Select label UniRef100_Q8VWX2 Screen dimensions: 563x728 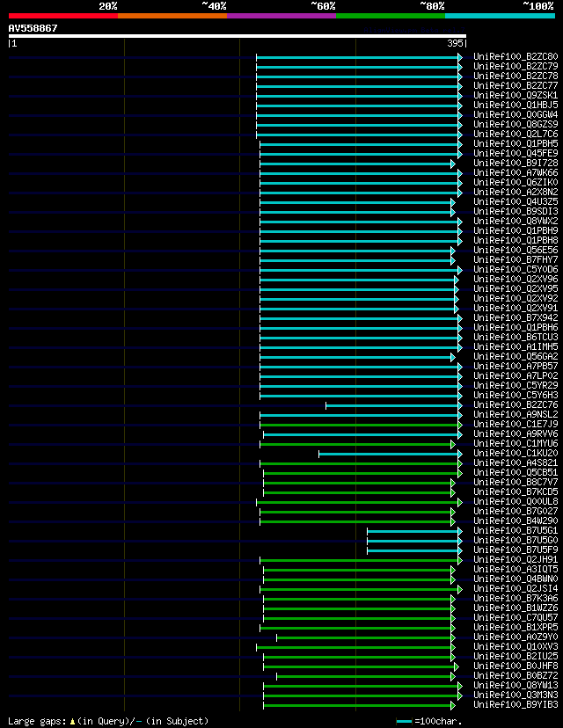click(x=515, y=221)
